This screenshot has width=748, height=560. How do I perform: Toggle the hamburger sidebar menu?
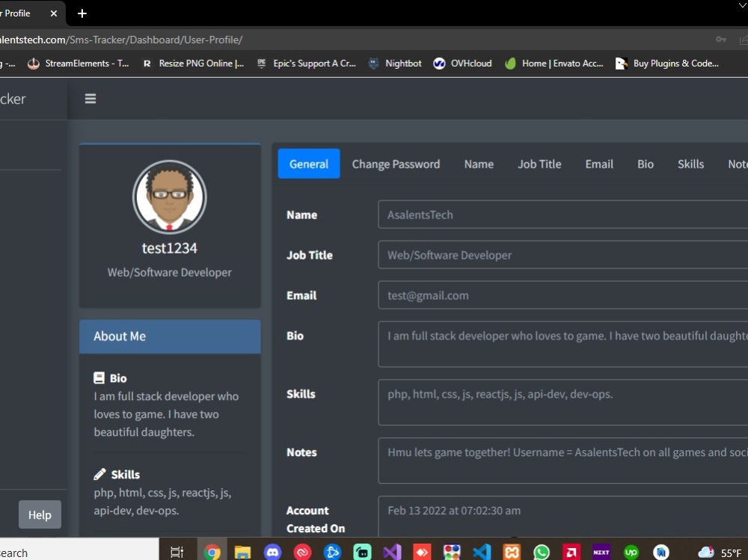(91, 99)
